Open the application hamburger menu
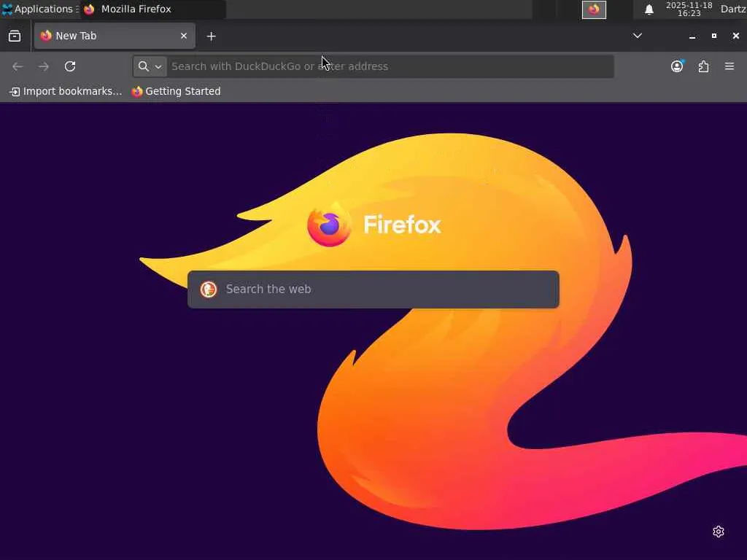Screen dimensions: 747x560 pos(729,66)
